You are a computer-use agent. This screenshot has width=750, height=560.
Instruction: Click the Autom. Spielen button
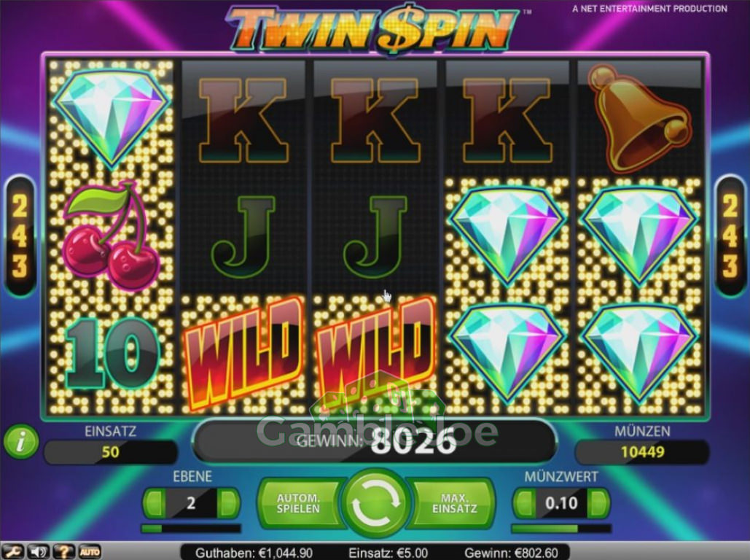point(299,503)
